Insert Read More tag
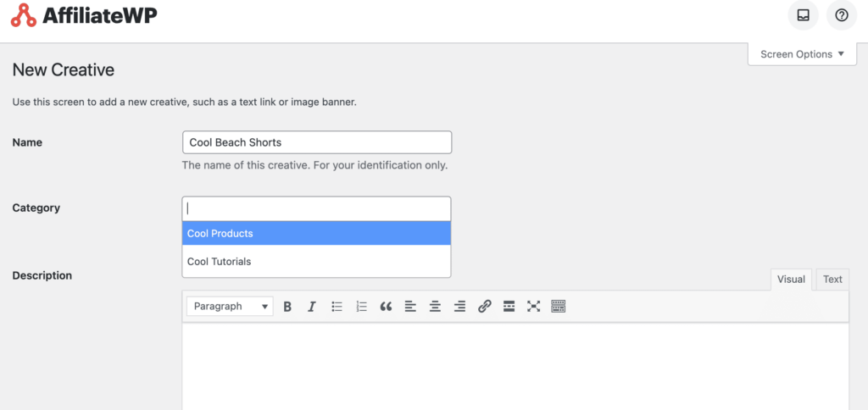The image size is (868, 410). pyautogui.click(x=509, y=306)
